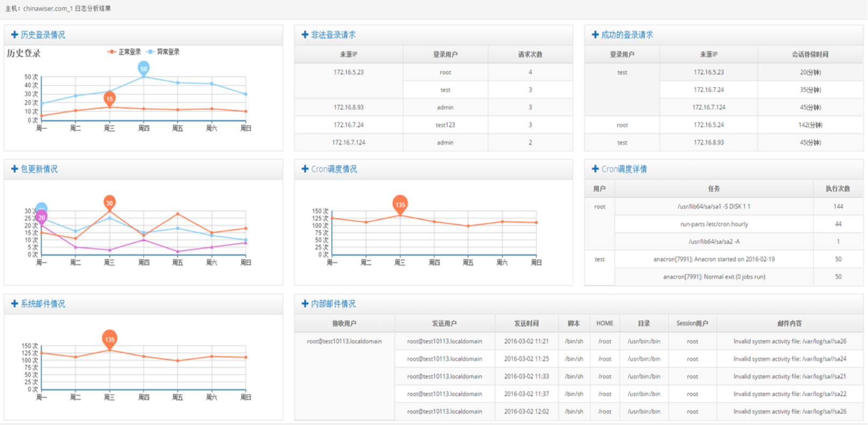Expand the 内部邮件情况 panel plus icon

pos(305,303)
